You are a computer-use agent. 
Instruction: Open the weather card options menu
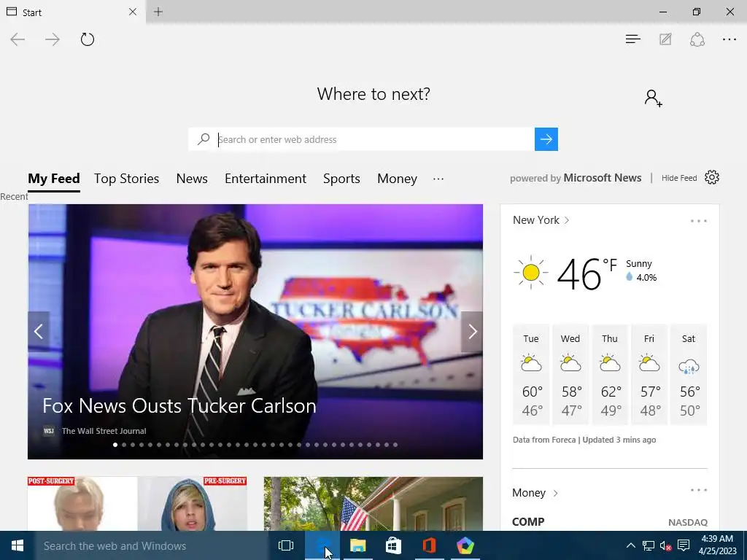click(698, 221)
